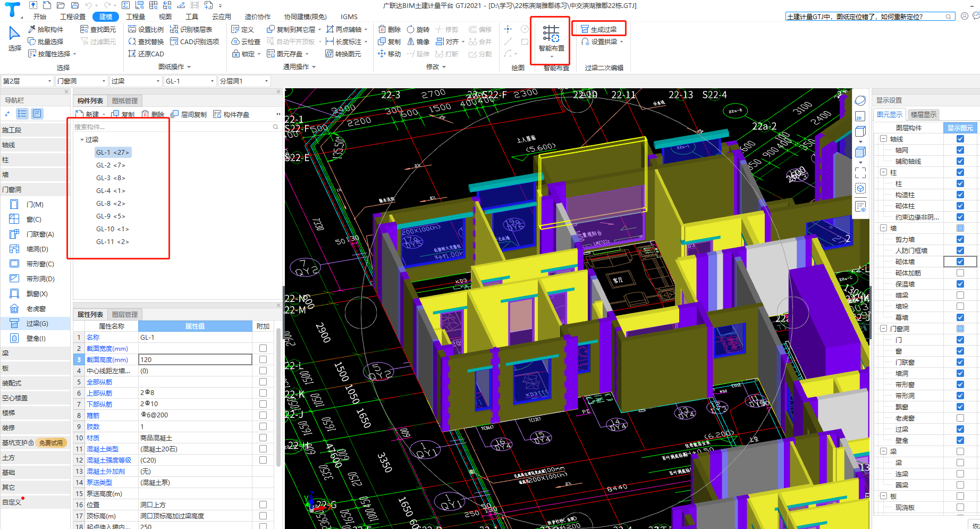Click the 云检查 cloud check tool

pos(246,41)
